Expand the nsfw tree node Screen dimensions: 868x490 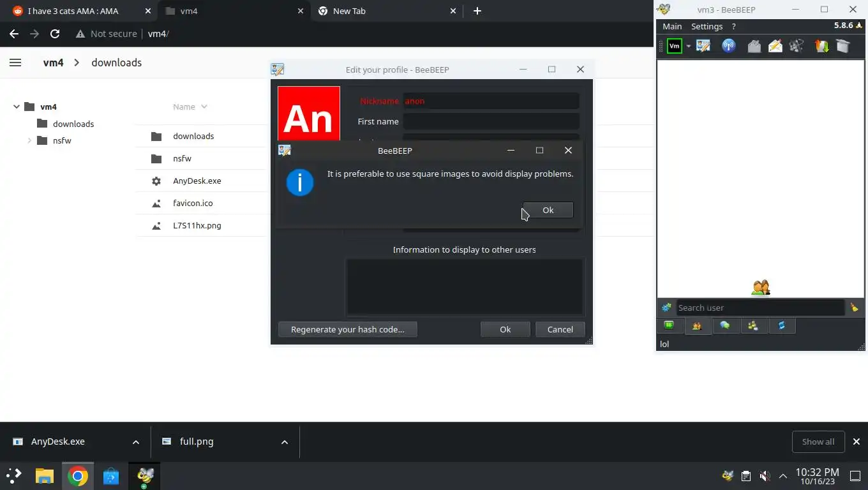[29, 140]
